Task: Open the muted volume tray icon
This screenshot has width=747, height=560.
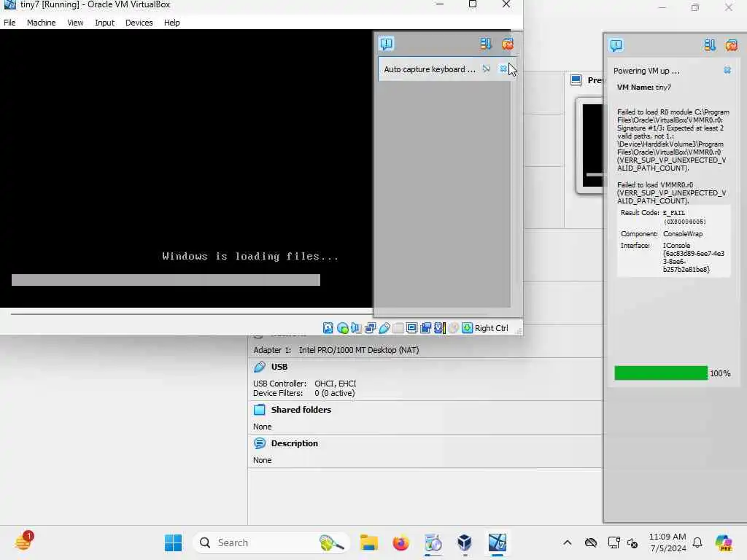Action: click(x=632, y=542)
